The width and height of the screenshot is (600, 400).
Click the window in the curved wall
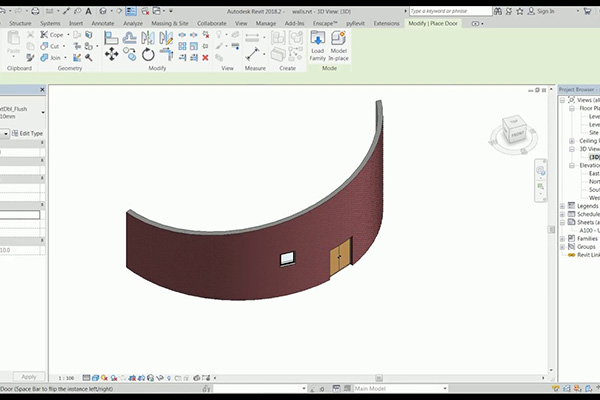[x=287, y=258]
